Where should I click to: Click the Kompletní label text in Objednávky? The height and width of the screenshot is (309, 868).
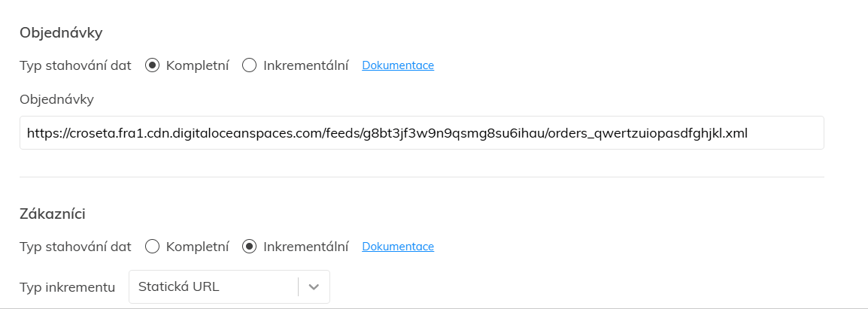pos(197,65)
